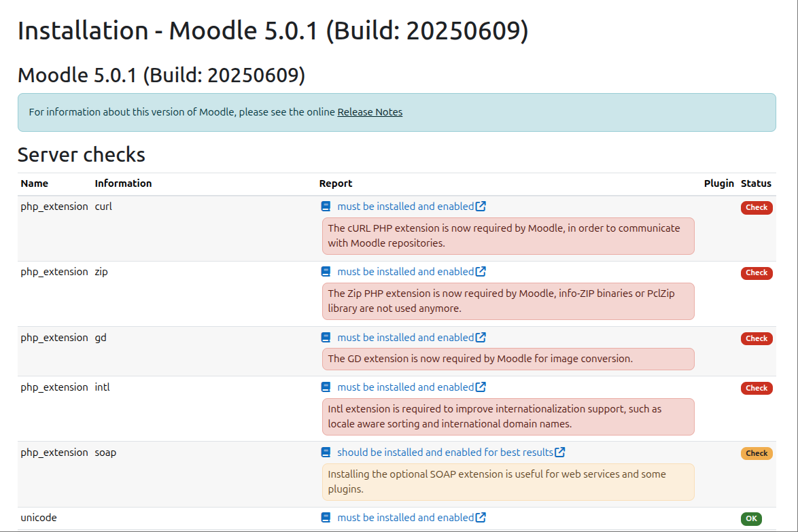The height and width of the screenshot is (532, 798).
Task: Click the external-link icon in the soap row
Action: [x=560, y=452]
